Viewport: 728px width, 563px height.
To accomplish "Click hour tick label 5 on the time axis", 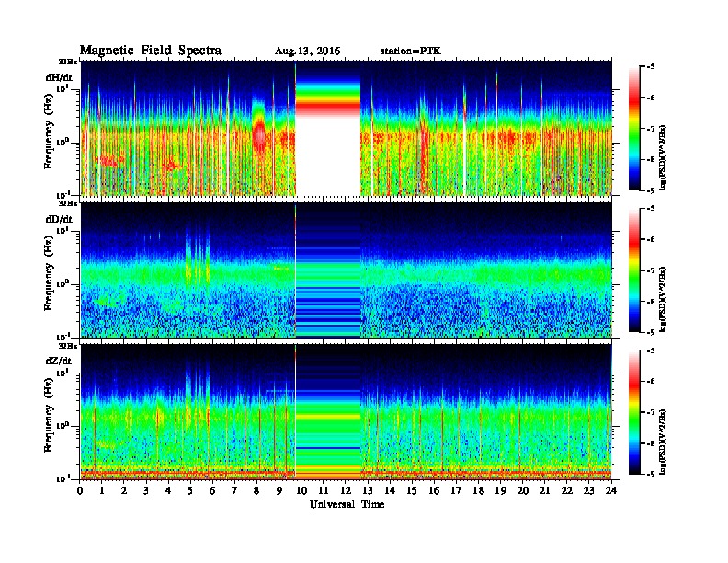I will tap(190, 491).
